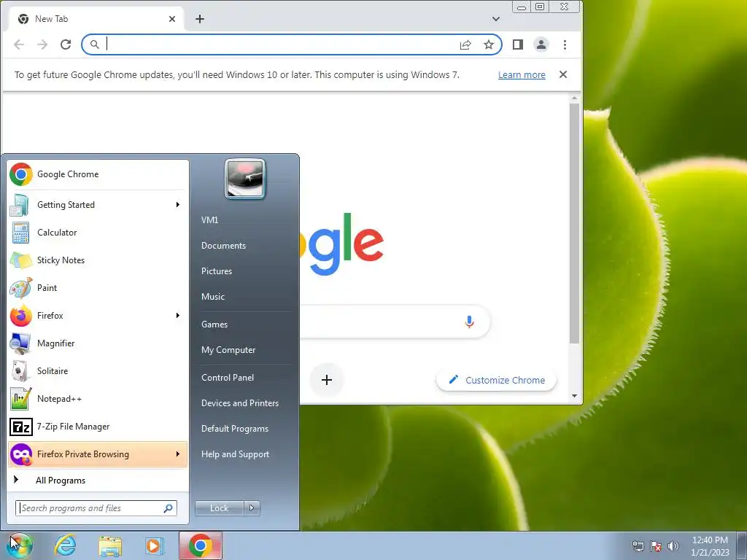Reload the Chrome page

pos(66,44)
